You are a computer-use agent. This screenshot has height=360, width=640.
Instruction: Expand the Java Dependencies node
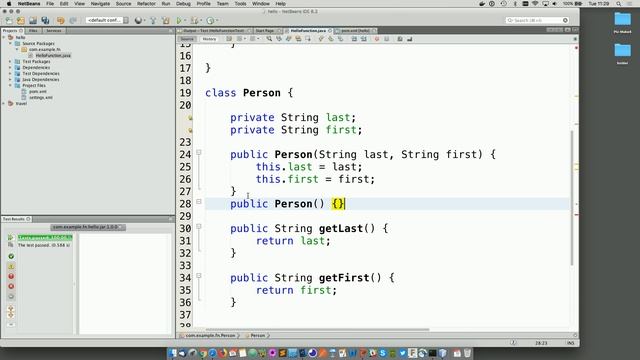[x=10, y=80]
